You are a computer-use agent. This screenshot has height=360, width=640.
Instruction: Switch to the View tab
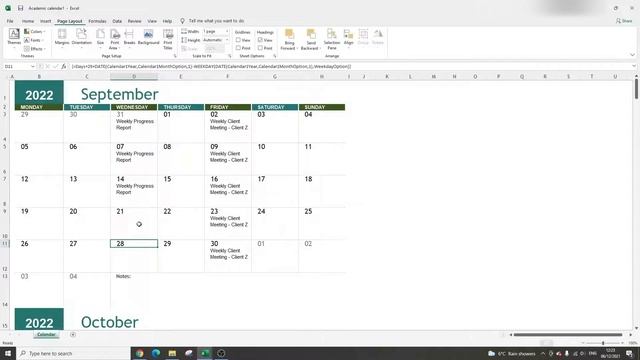pos(152,21)
